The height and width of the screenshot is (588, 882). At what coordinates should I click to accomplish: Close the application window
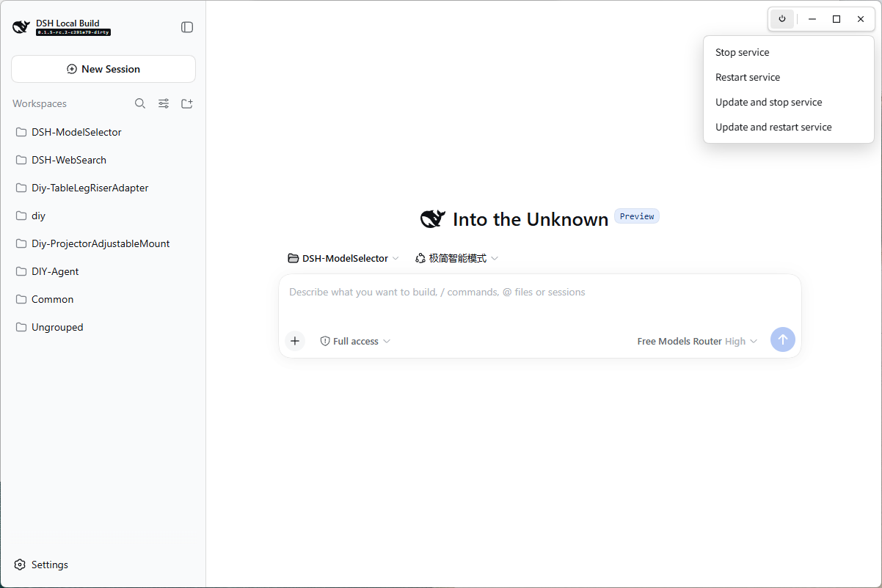click(861, 19)
